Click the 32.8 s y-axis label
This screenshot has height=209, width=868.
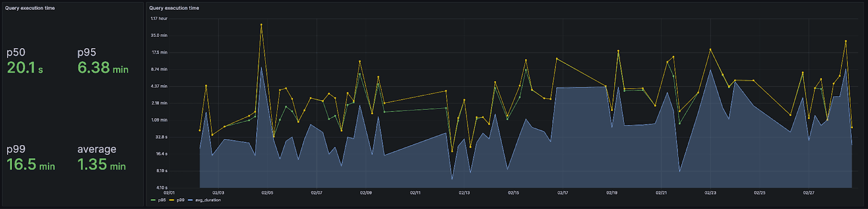coord(161,137)
